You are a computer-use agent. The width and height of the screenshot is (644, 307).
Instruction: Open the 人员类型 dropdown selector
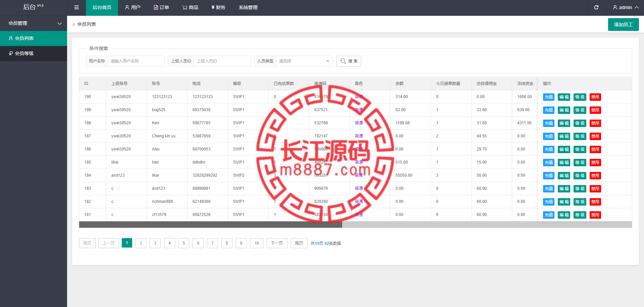click(304, 61)
